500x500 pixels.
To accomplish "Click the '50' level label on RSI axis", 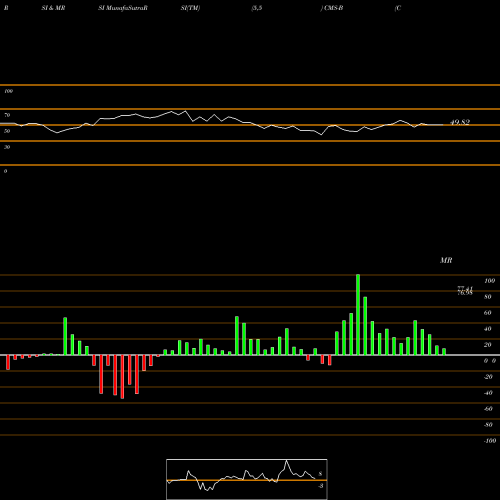I will (x=7, y=131).
